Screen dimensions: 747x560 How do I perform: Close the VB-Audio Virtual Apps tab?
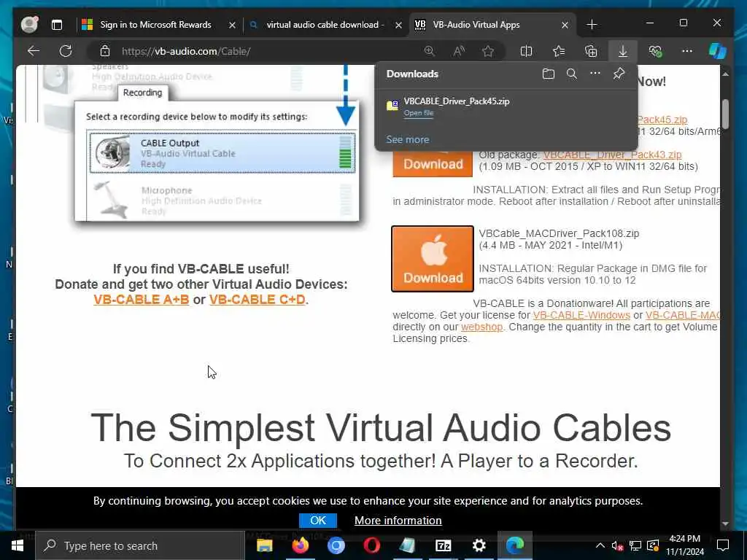[565, 25]
